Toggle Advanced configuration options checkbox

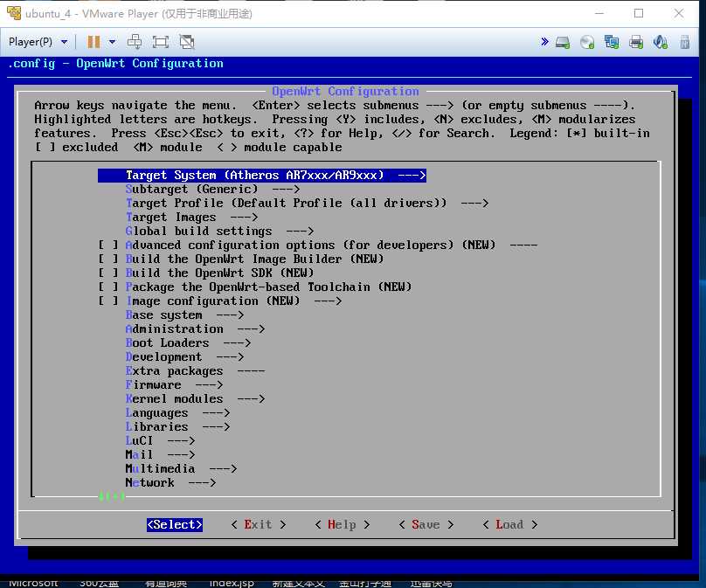(108, 245)
